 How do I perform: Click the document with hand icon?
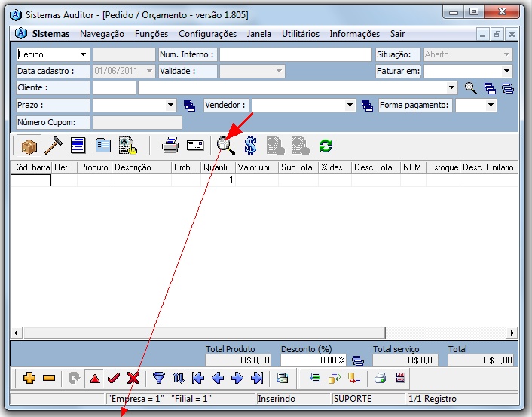point(128,146)
